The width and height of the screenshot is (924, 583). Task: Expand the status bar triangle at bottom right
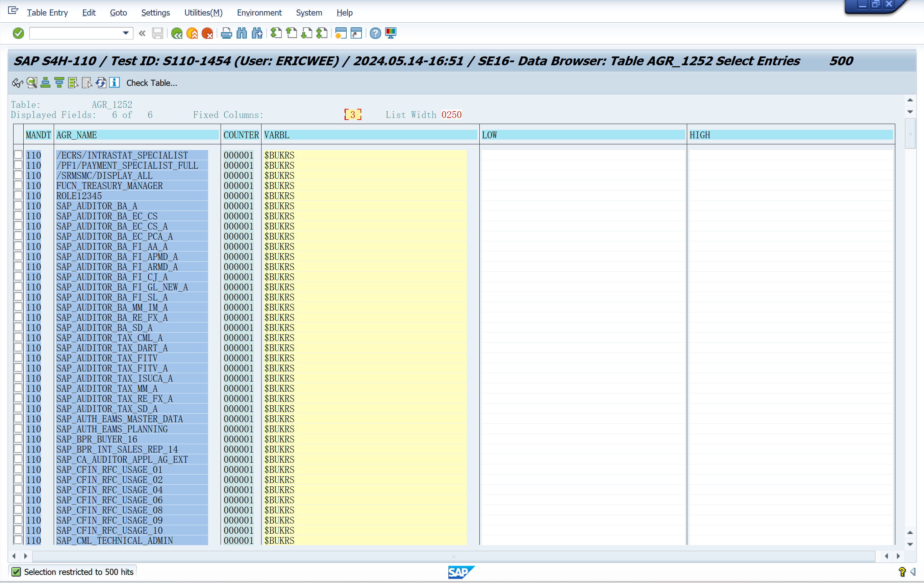click(x=913, y=572)
